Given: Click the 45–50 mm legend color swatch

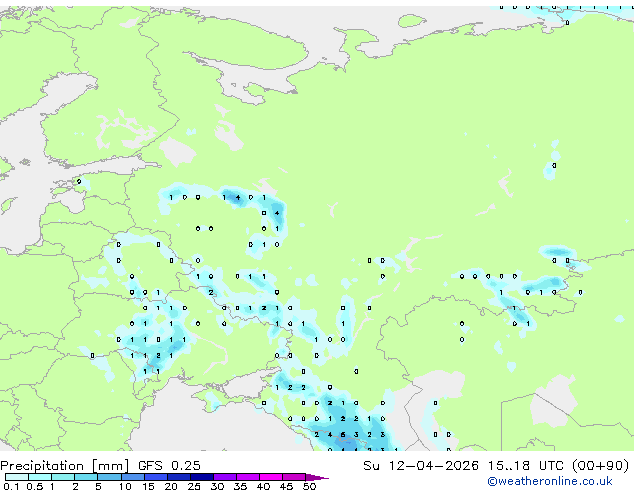Looking at the screenshot, I should click(x=294, y=477).
